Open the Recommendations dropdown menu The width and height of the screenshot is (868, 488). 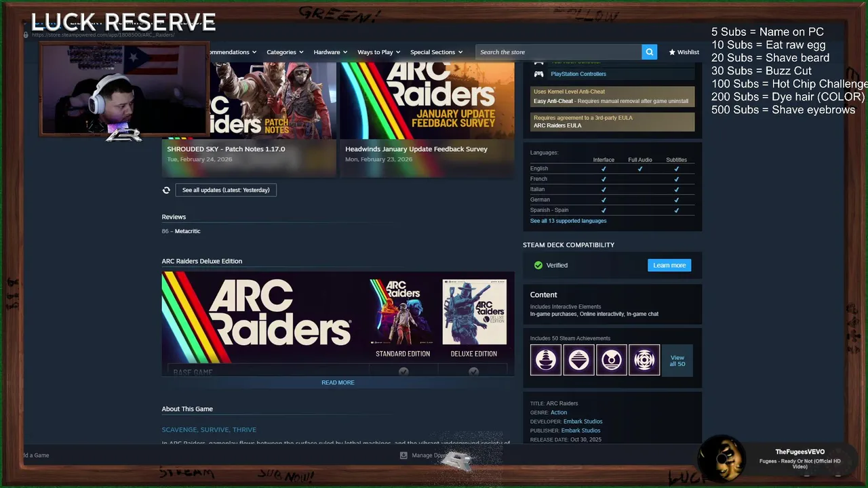(x=232, y=52)
